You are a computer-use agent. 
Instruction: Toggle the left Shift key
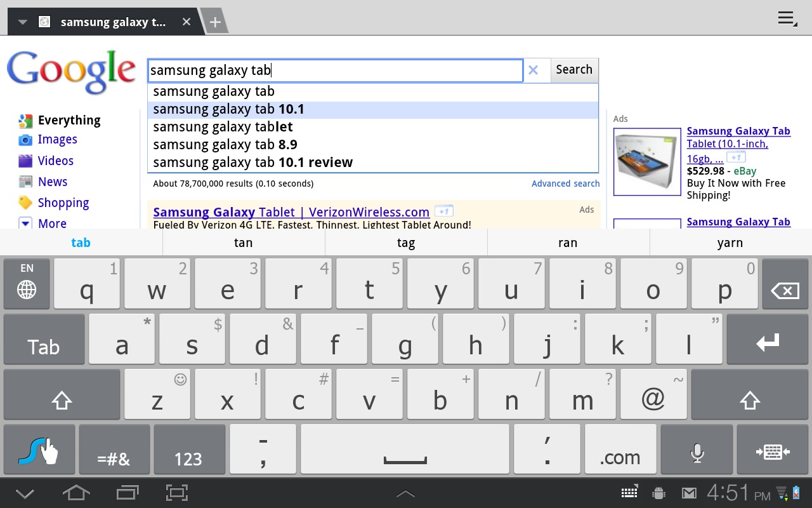(x=62, y=394)
